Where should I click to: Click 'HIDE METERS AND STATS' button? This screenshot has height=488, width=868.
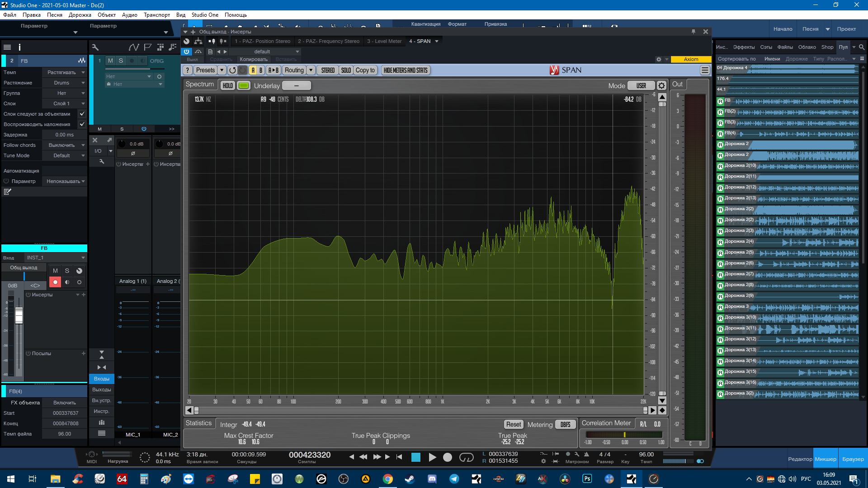(406, 70)
